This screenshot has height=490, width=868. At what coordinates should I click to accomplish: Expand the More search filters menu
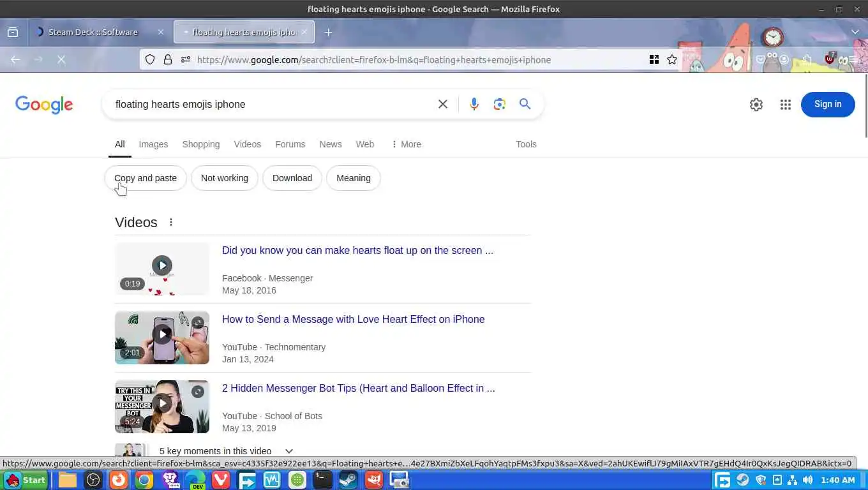coord(406,144)
